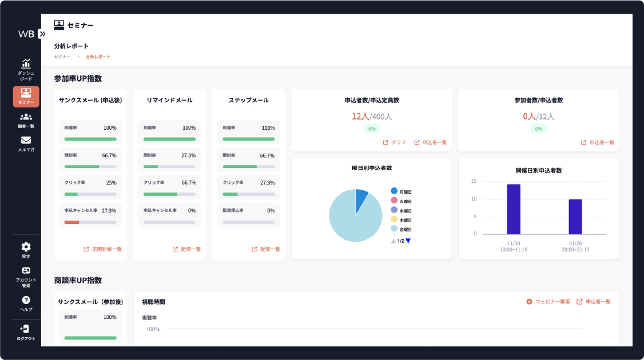Show next legend page with the blue down arrow
This screenshot has height=360, width=644.
pyautogui.click(x=408, y=241)
